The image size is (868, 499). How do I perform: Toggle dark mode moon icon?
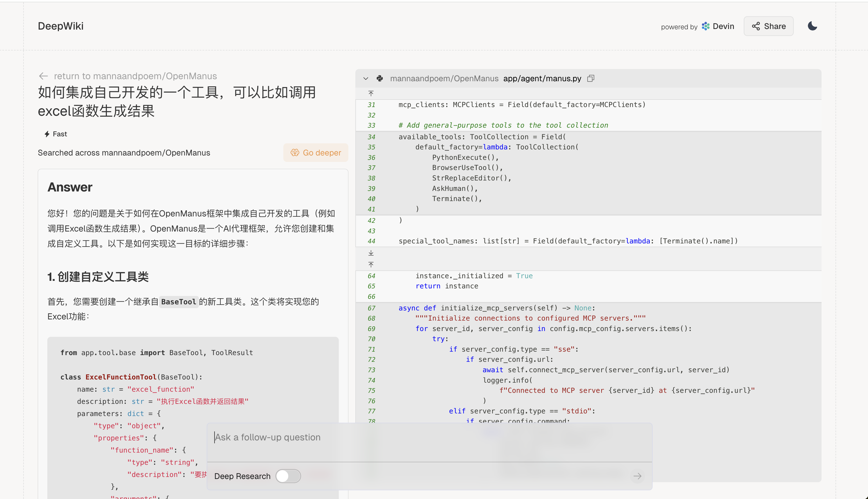[x=812, y=26]
